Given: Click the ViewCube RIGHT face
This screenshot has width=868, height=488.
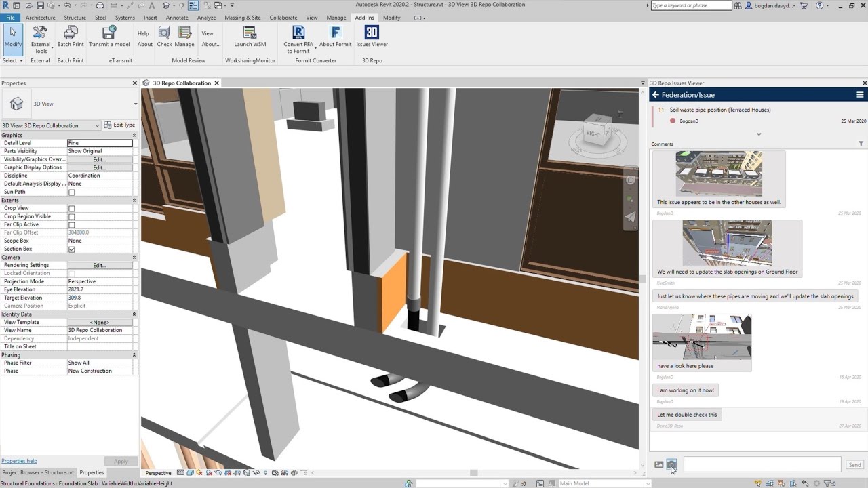Looking at the screenshot, I should pyautogui.click(x=594, y=134).
